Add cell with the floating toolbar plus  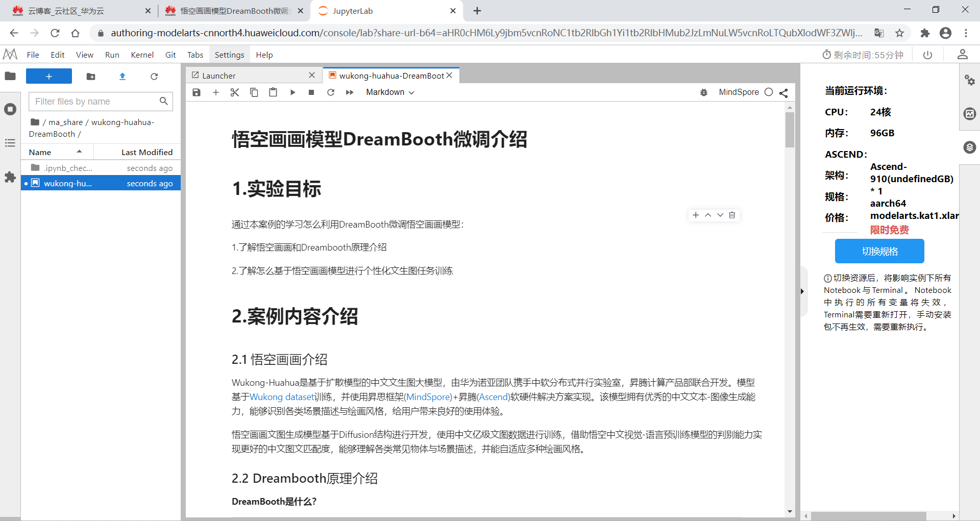(696, 215)
